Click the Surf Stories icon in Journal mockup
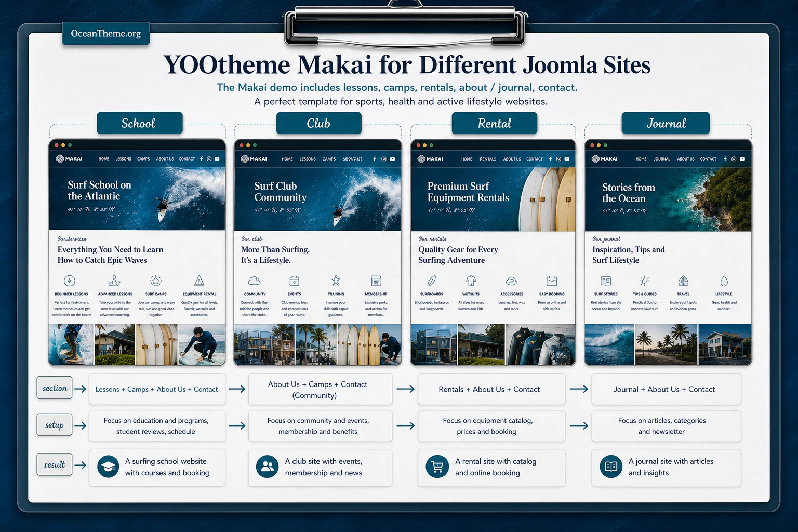The image size is (798, 532). pos(606,281)
